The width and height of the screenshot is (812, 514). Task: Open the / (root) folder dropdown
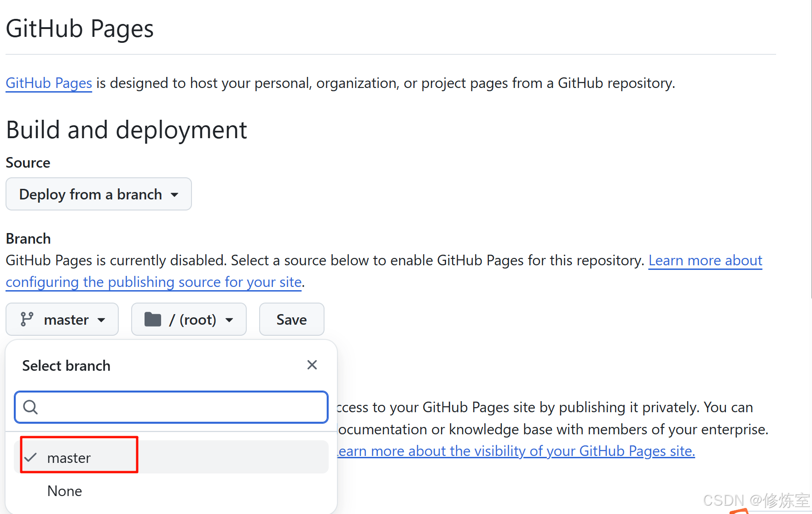[189, 319]
